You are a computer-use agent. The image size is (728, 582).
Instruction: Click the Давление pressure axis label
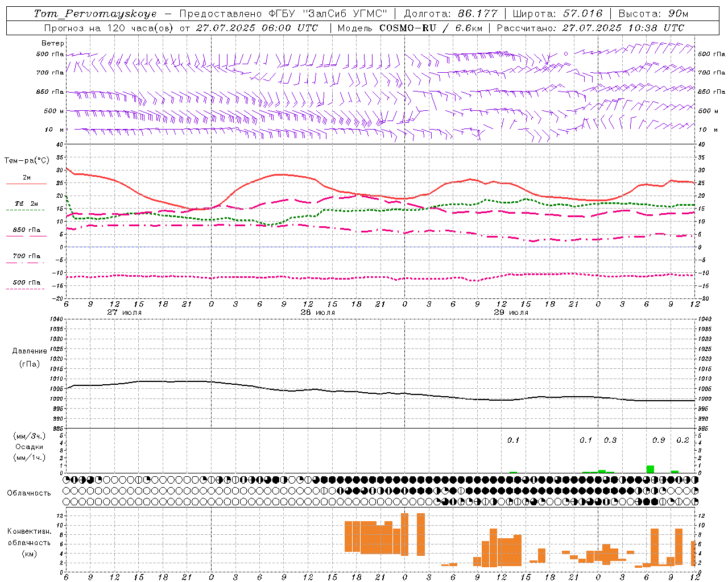click(x=30, y=351)
